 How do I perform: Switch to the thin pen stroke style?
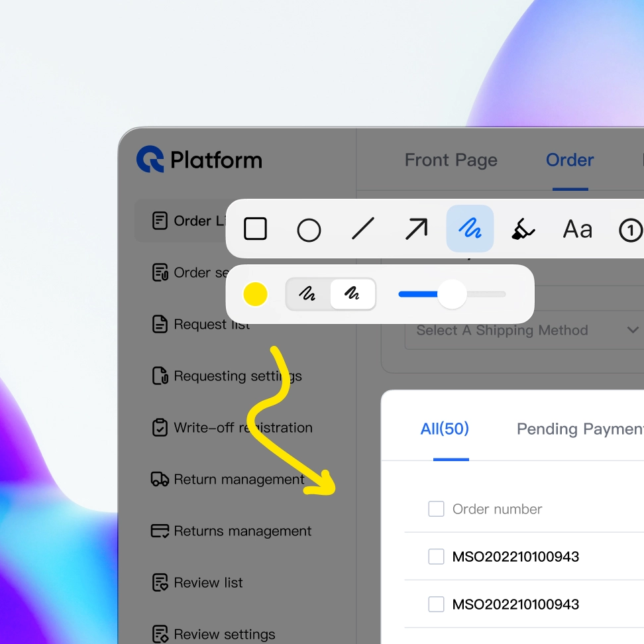point(307,294)
